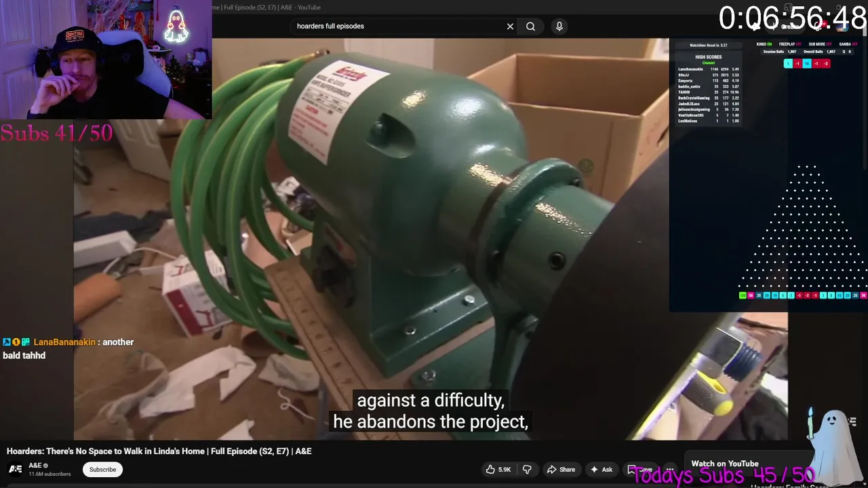Click the search magnifier button
Screen dimensions: 868x488
tap(530, 26)
